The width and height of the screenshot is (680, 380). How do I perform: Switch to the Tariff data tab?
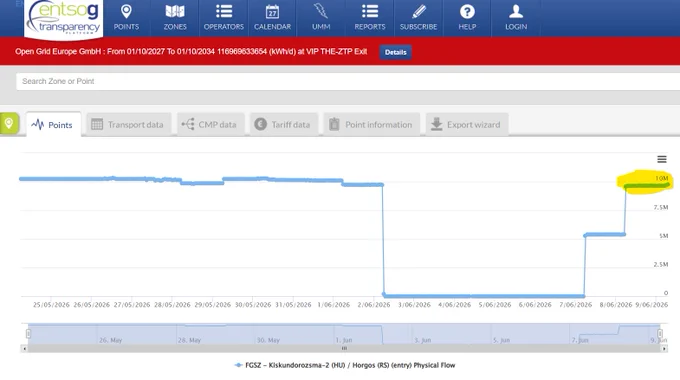[284, 124]
